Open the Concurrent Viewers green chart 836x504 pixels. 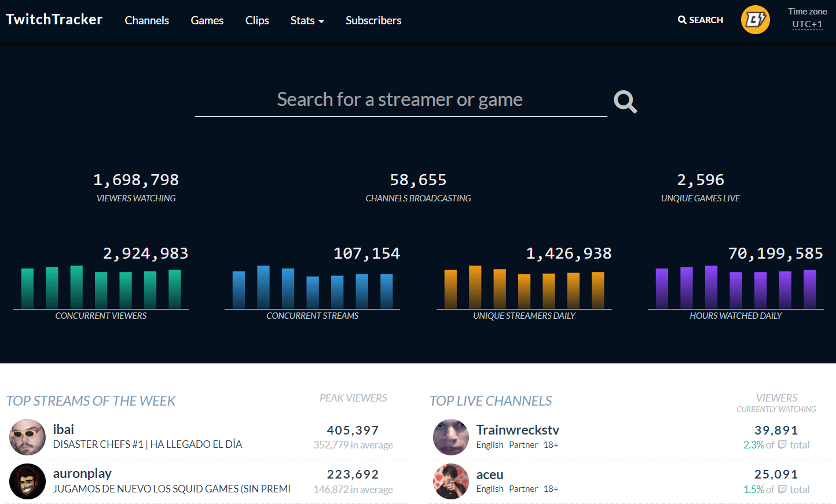tap(101, 287)
